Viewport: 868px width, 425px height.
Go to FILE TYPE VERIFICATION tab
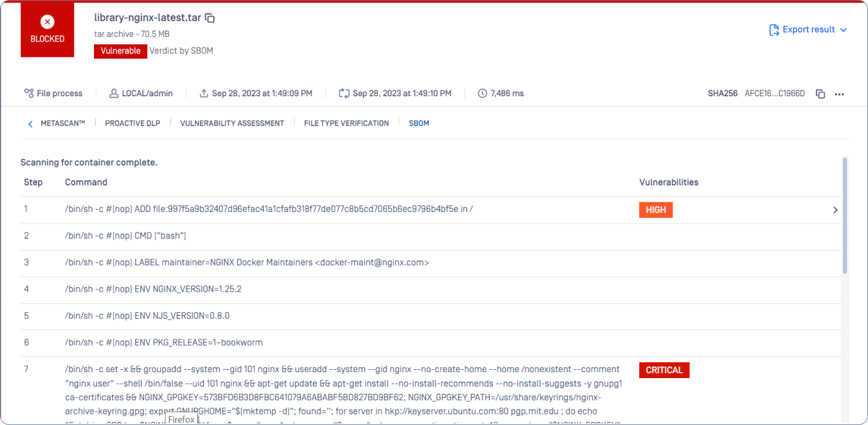346,123
